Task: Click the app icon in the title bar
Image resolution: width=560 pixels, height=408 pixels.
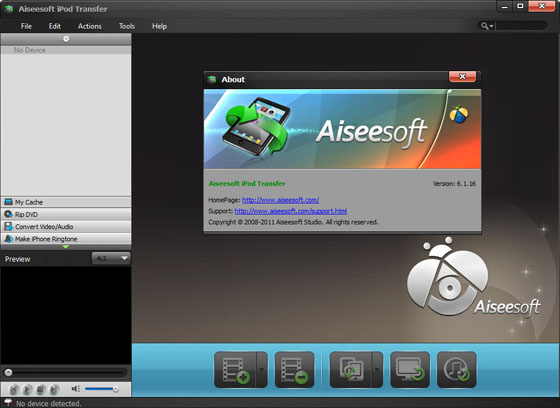Action: (9, 9)
